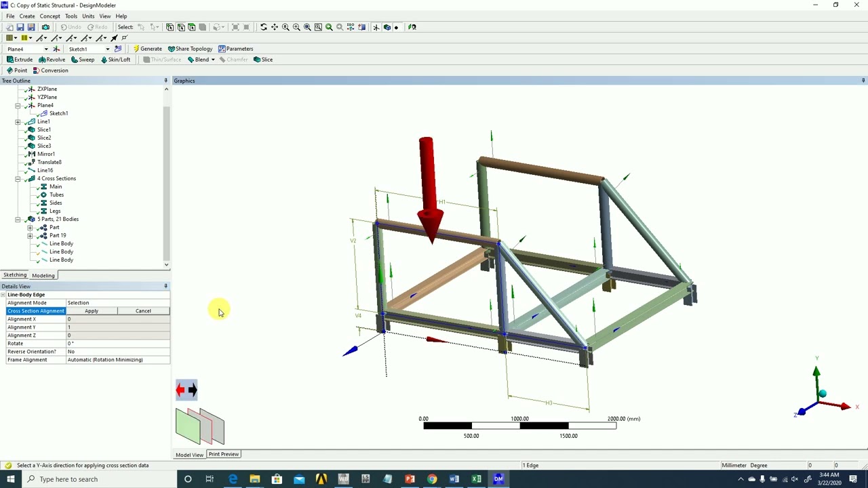The width and height of the screenshot is (868, 488).
Task: Switch to the Sketching tab
Action: coord(15,275)
